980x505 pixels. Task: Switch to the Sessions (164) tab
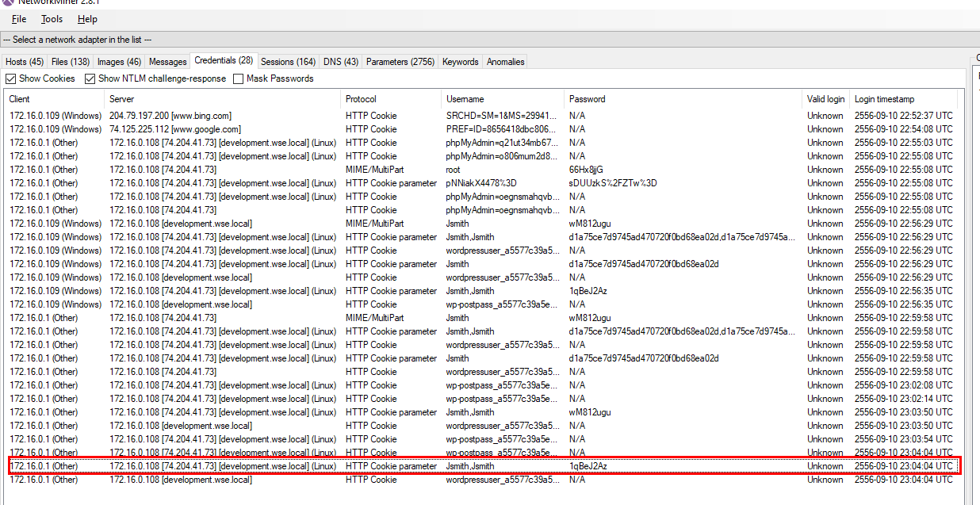point(288,62)
